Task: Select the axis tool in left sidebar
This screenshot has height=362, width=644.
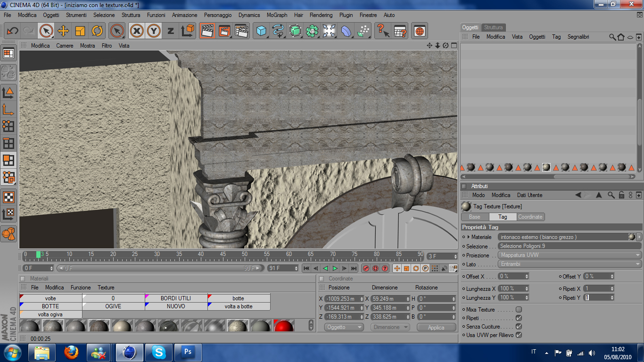Action: pyautogui.click(x=8, y=109)
